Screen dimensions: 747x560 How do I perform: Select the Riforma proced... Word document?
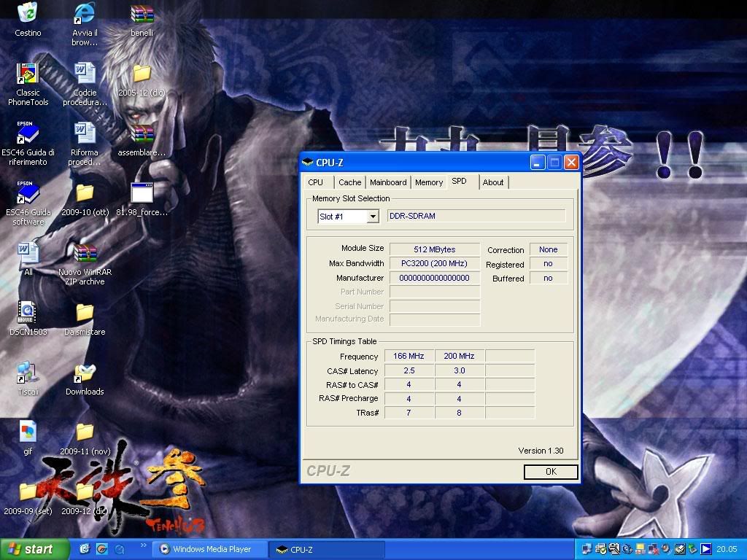[x=85, y=133]
